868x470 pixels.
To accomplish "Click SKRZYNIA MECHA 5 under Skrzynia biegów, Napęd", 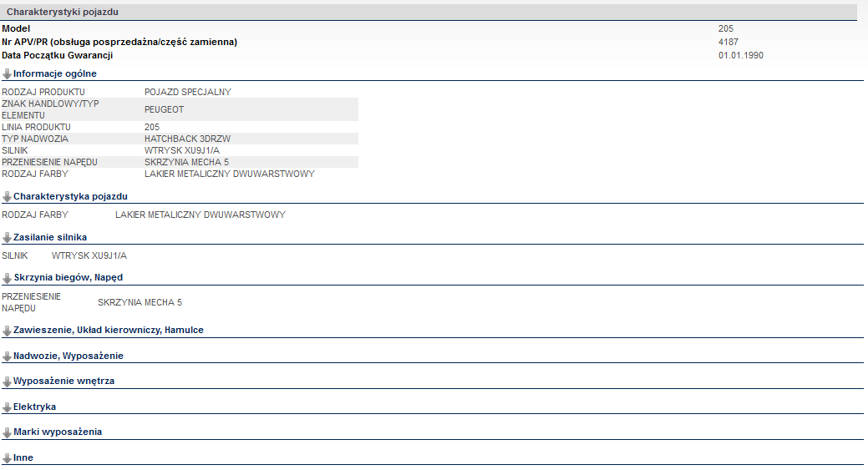I will pos(140,302).
